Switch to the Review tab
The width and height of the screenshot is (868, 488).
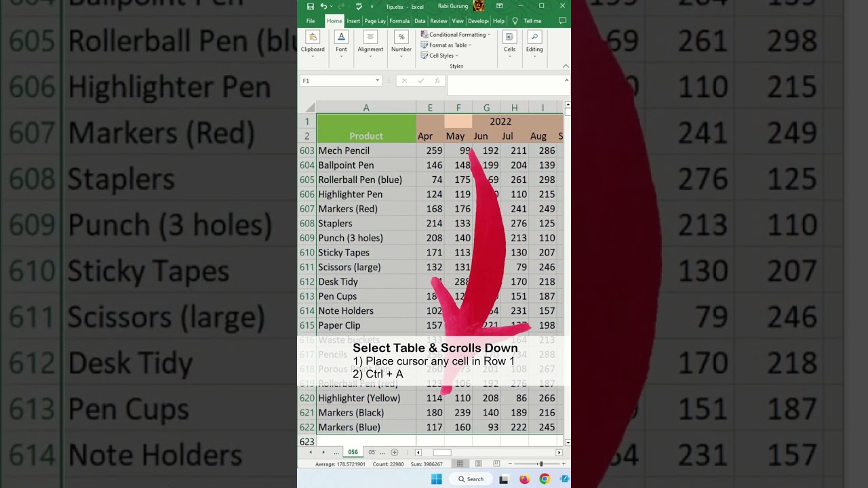pyautogui.click(x=439, y=21)
